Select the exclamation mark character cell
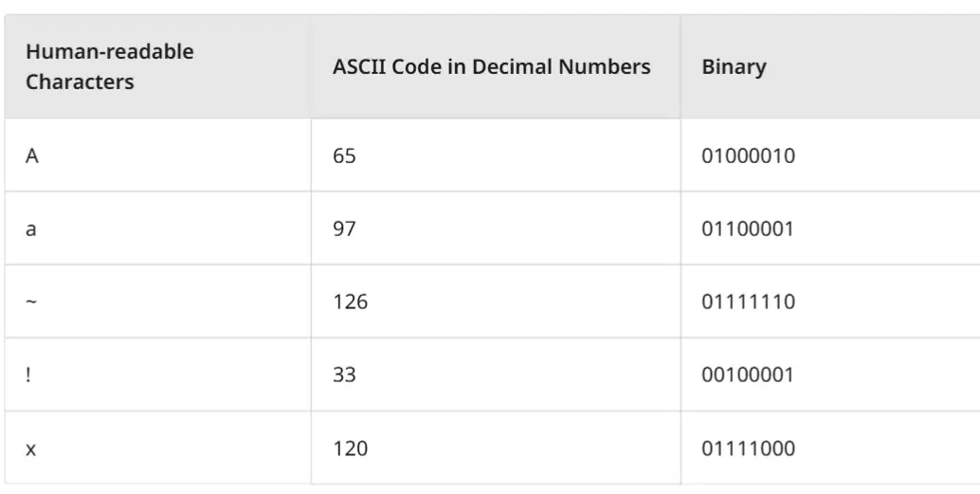 click(x=157, y=375)
